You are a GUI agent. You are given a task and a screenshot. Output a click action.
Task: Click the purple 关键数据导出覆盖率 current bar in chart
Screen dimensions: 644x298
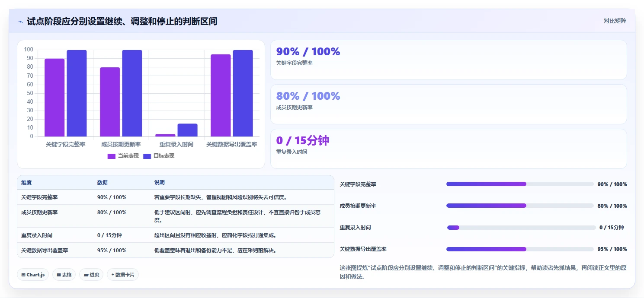(x=221, y=95)
